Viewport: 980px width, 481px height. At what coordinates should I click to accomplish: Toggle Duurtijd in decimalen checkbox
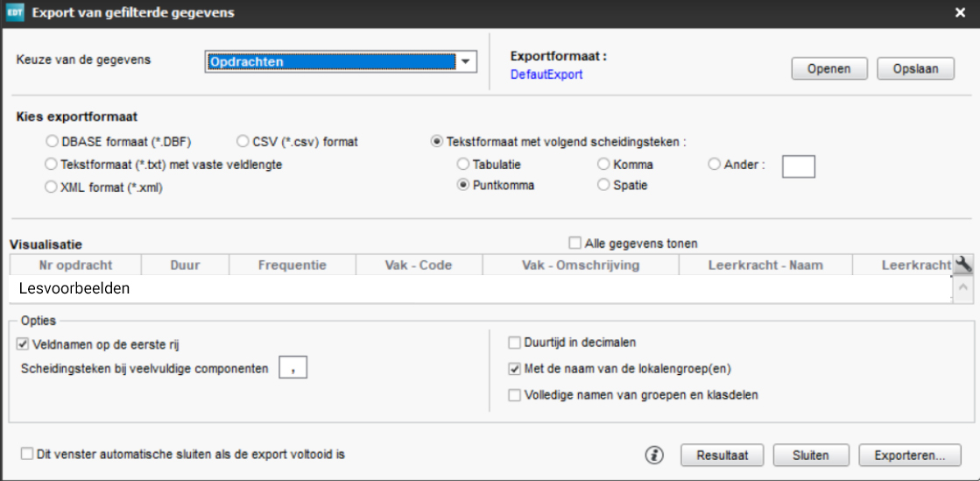coord(515,343)
